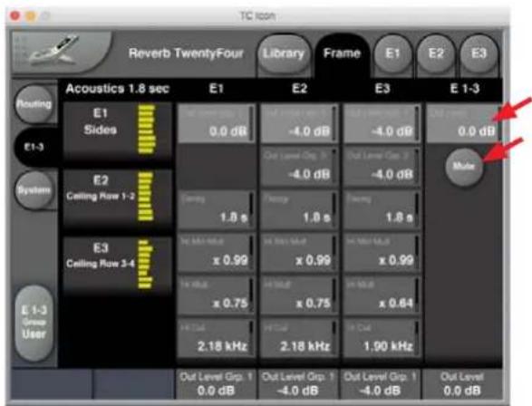This screenshot has width=532, height=406.
Task: Click E3 Out Level Grp. 1 field
Action: click(x=382, y=123)
